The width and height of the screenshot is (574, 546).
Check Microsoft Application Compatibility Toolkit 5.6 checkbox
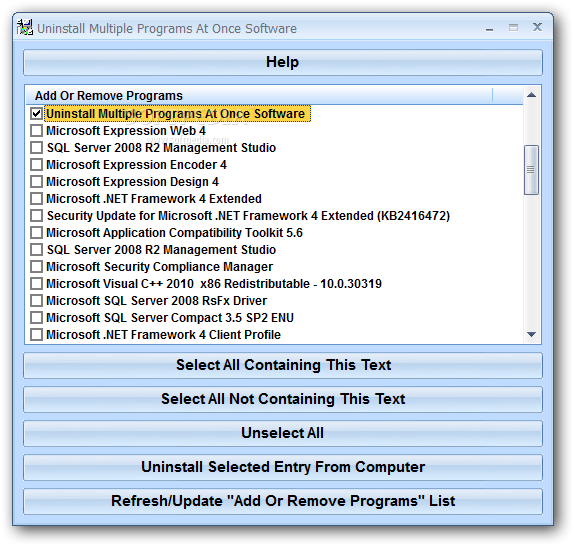point(36,233)
